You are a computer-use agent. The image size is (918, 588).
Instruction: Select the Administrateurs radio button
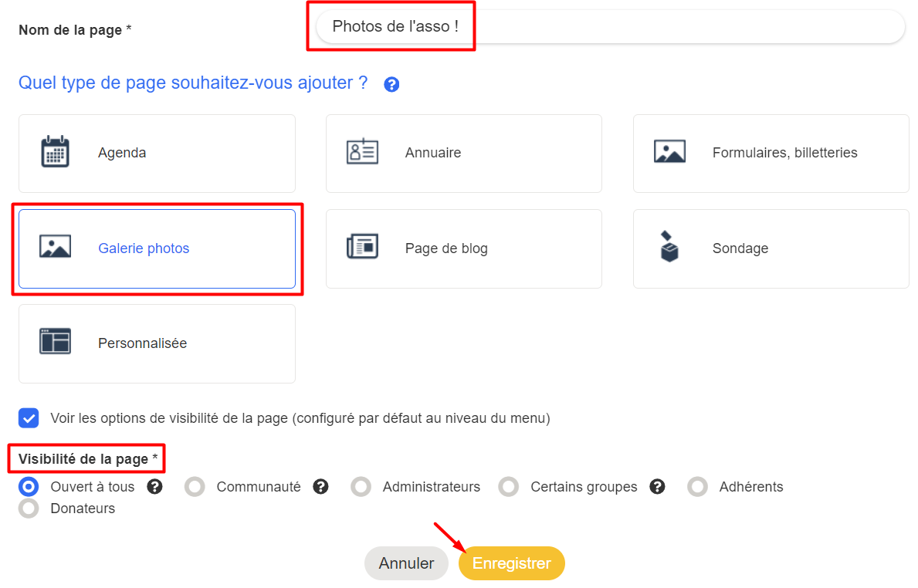point(361,487)
